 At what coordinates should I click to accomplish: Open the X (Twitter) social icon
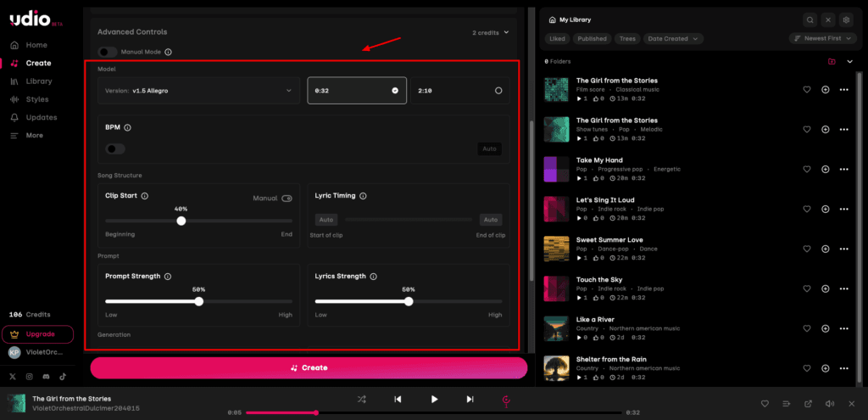click(13, 376)
